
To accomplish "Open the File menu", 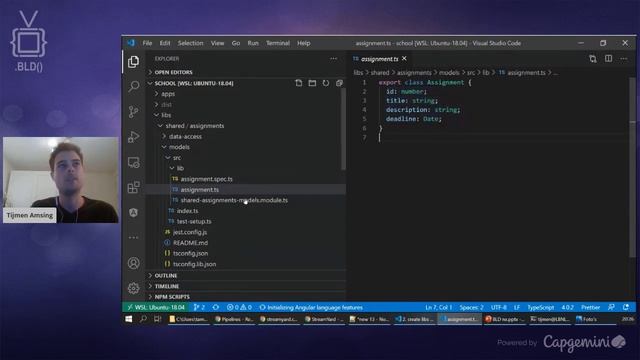I will (x=147, y=43).
